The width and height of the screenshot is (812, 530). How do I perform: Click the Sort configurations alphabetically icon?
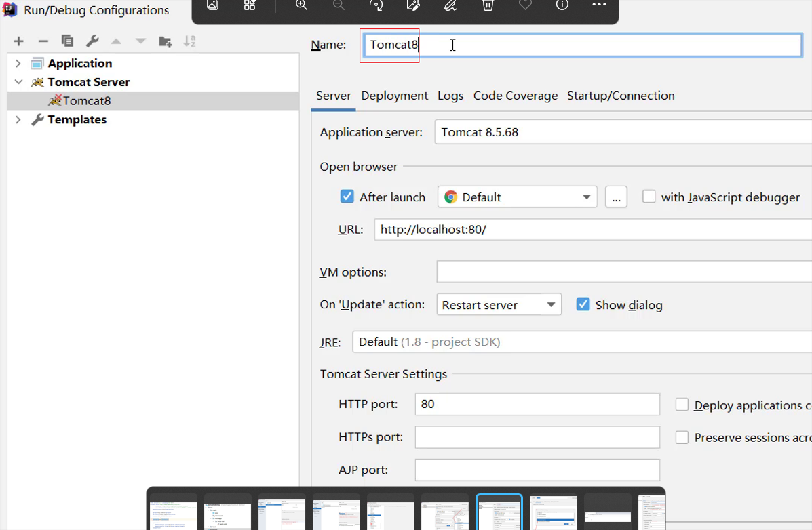[x=189, y=41]
